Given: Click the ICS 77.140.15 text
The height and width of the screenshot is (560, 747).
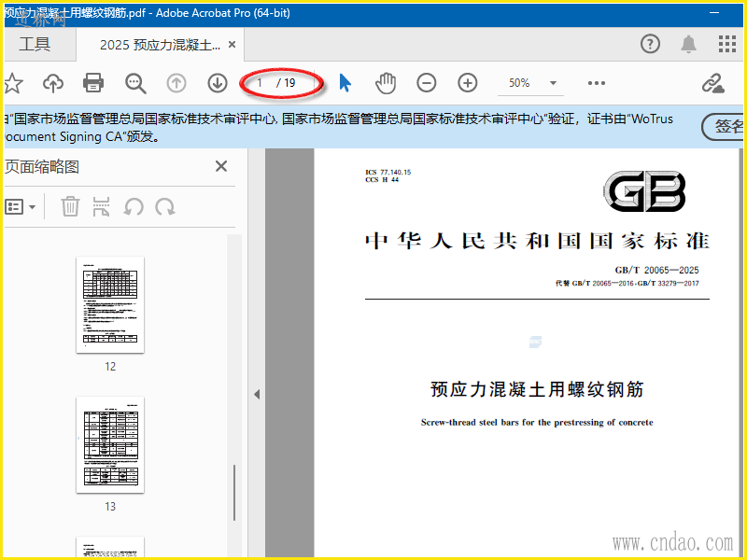Looking at the screenshot, I should (x=388, y=172).
